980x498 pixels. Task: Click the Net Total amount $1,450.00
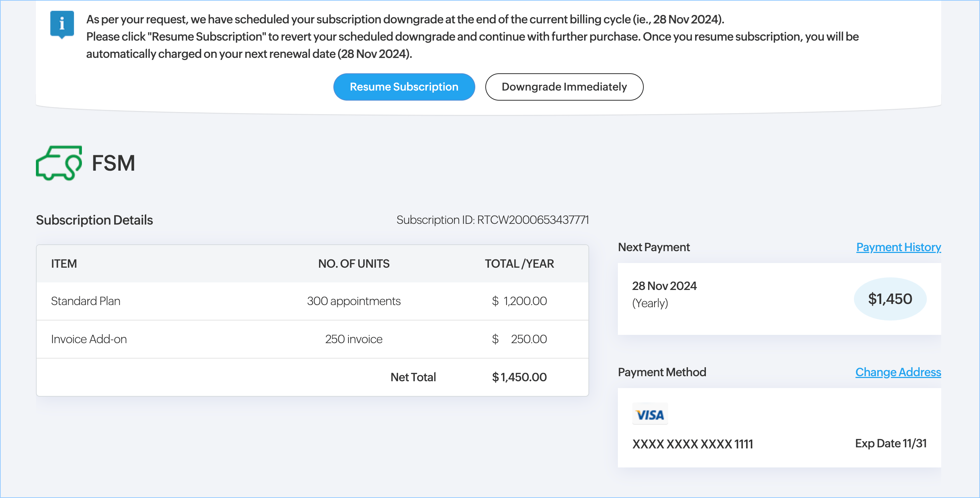[x=519, y=377]
